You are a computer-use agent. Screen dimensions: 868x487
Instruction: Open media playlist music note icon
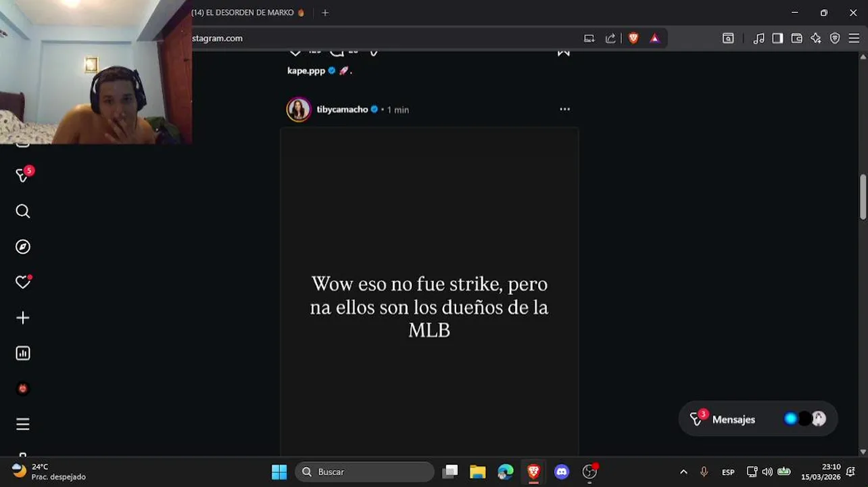coord(759,39)
